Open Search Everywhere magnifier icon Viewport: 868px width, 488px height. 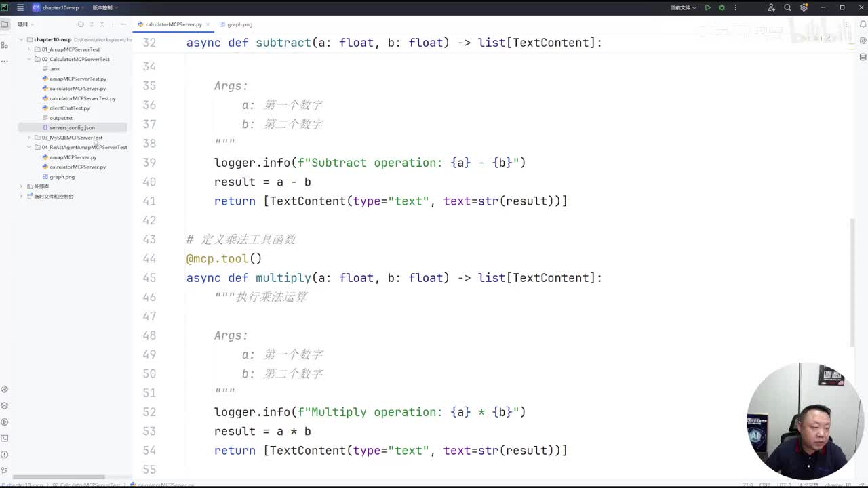[x=787, y=7]
